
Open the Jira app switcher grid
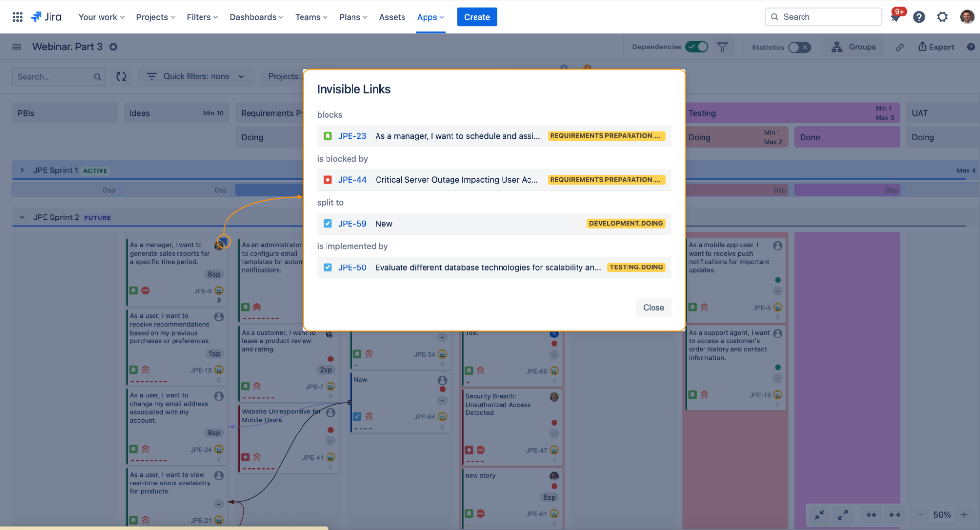(x=17, y=17)
